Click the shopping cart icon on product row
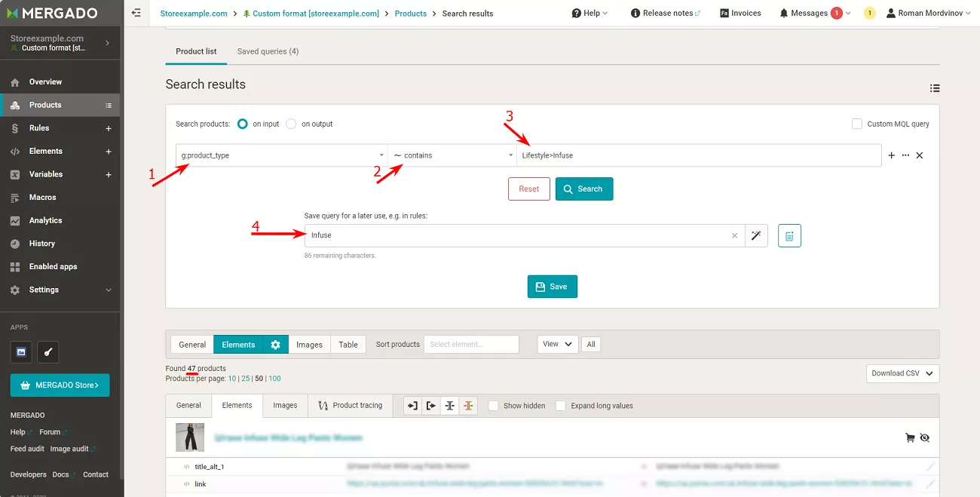 (910, 437)
